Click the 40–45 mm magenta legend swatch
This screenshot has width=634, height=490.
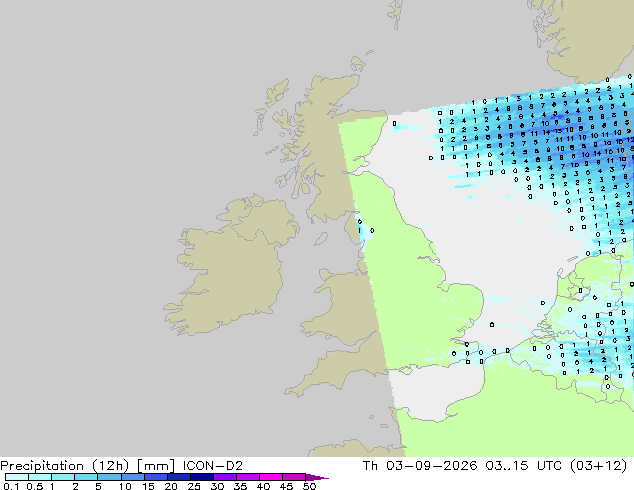271,477
